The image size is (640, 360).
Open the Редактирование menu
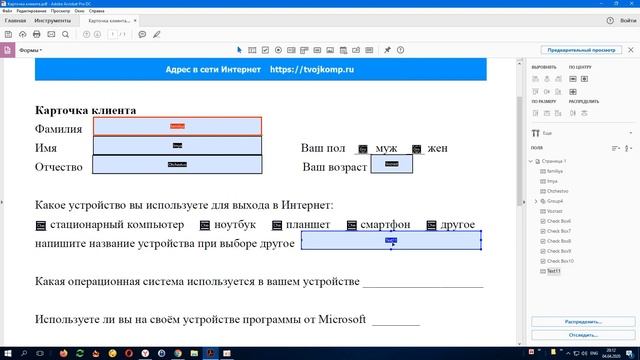tap(31, 11)
